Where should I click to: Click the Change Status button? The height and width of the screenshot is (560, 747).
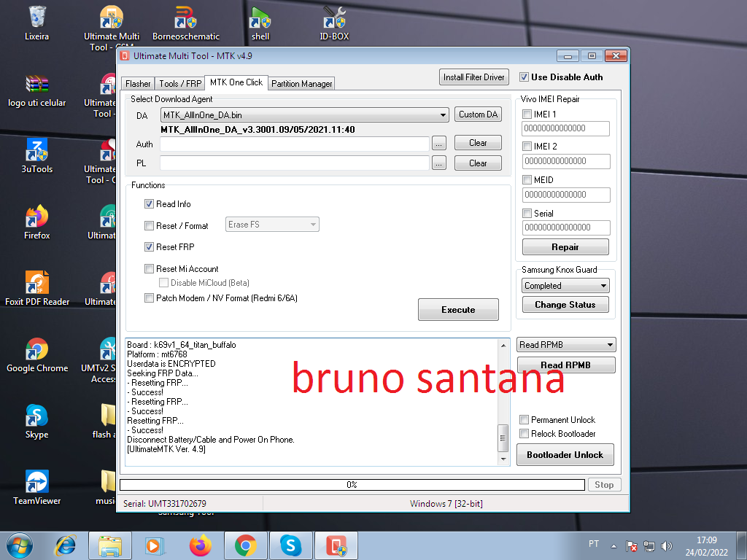[x=565, y=305]
